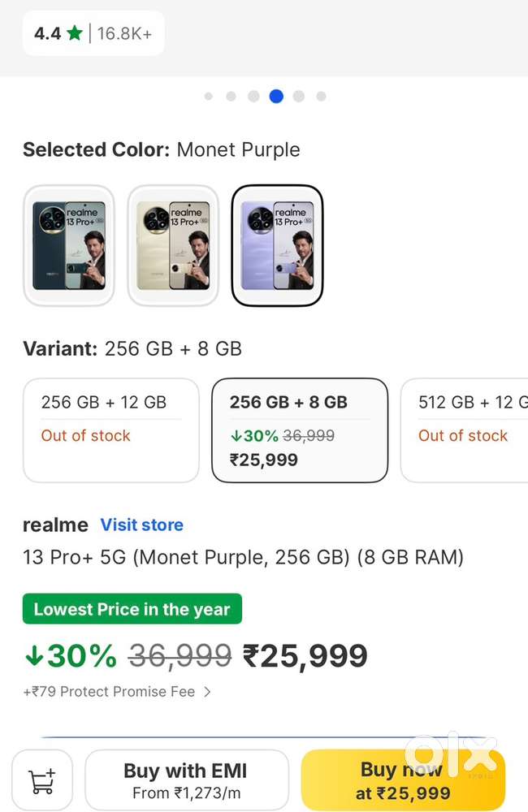528x812 pixels.
Task: Select the Monet Purple color thumbnail
Action: 276,244
